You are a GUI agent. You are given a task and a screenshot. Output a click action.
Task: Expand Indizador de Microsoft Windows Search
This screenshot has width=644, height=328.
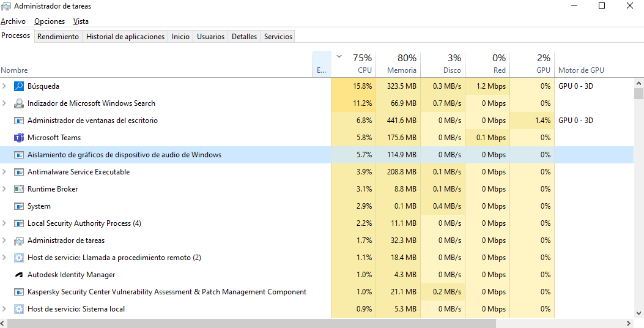pyautogui.click(x=4, y=103)
